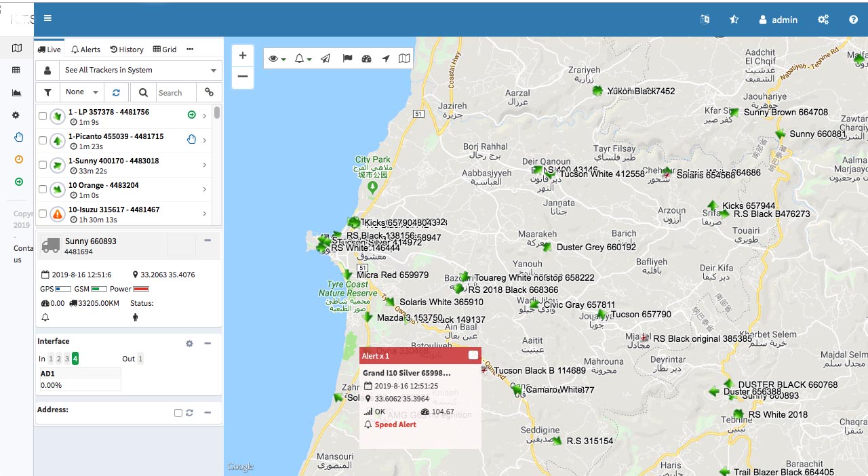Check the 1 - LP 357378 checkbox

43,116
